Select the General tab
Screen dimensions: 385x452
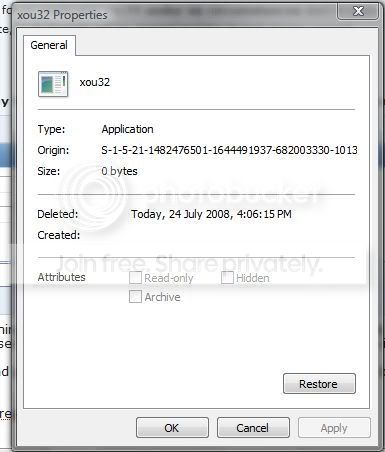tap(49, 45)
